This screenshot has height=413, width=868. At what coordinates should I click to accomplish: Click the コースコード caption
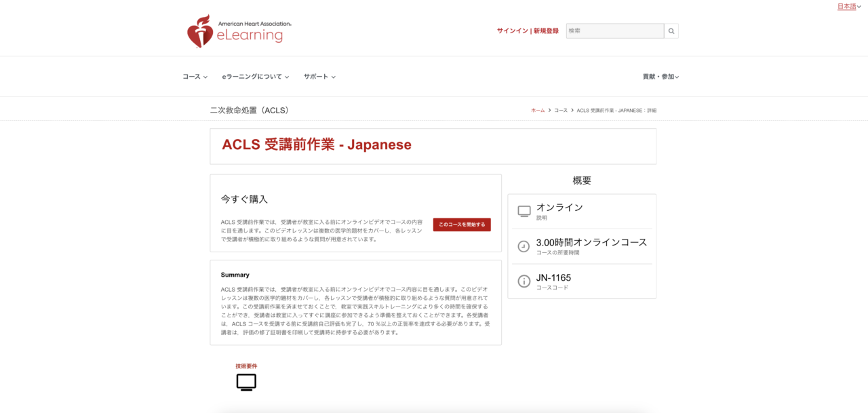point(553,288)
